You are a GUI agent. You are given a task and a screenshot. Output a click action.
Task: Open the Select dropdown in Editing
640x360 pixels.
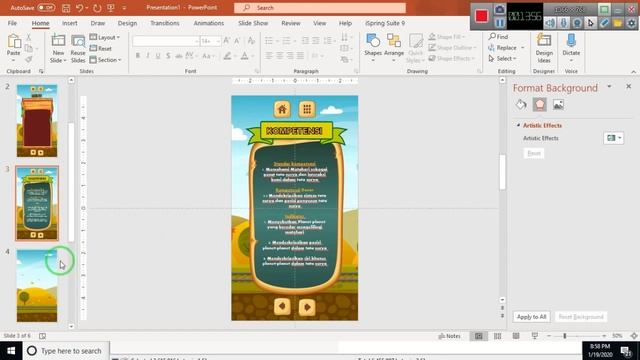503,58
